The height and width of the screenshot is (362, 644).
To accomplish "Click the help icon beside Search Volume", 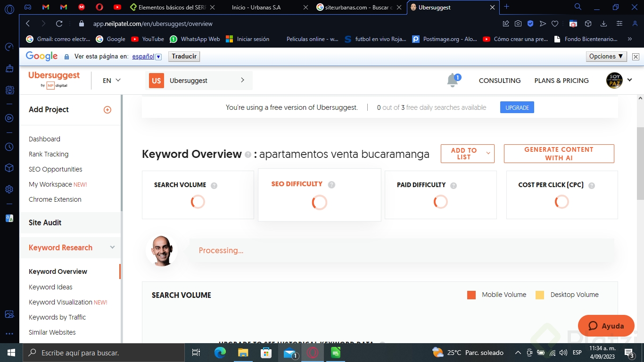I will coord(214,185).
